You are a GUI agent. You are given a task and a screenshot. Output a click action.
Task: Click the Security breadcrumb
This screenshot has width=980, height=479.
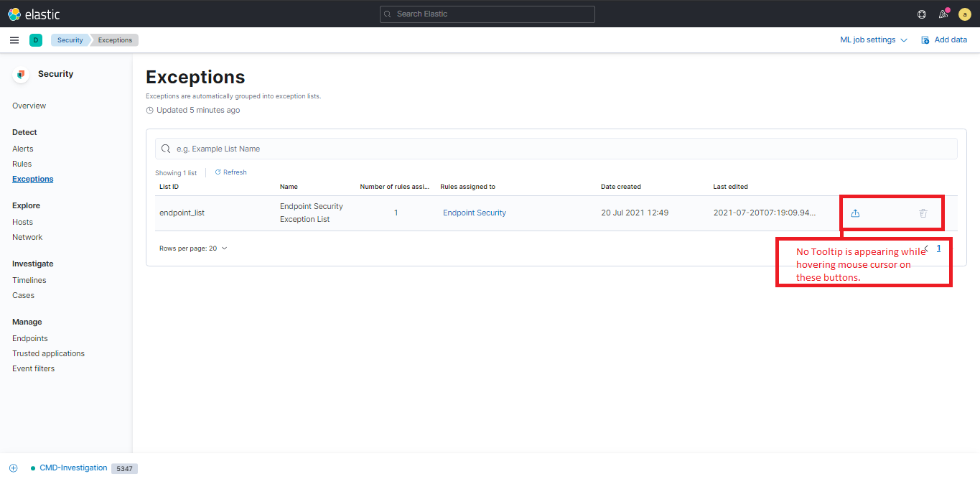pyautogui.click(x=70, y=40)
